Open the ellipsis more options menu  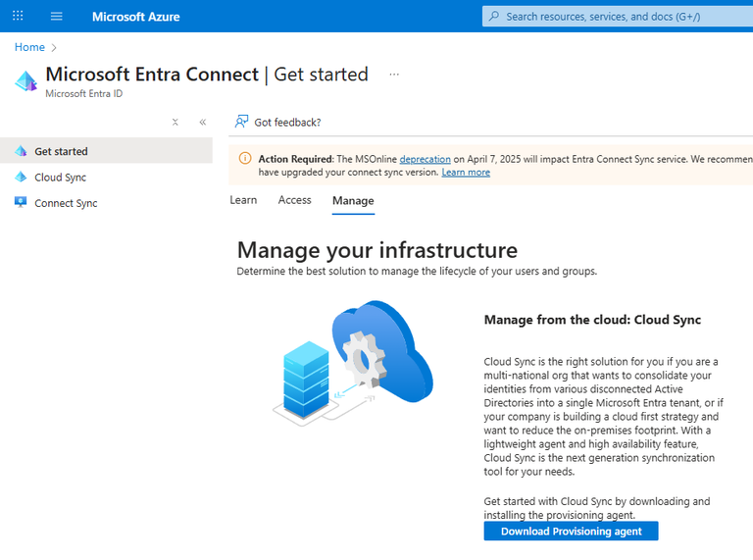[x=394, y=75]
